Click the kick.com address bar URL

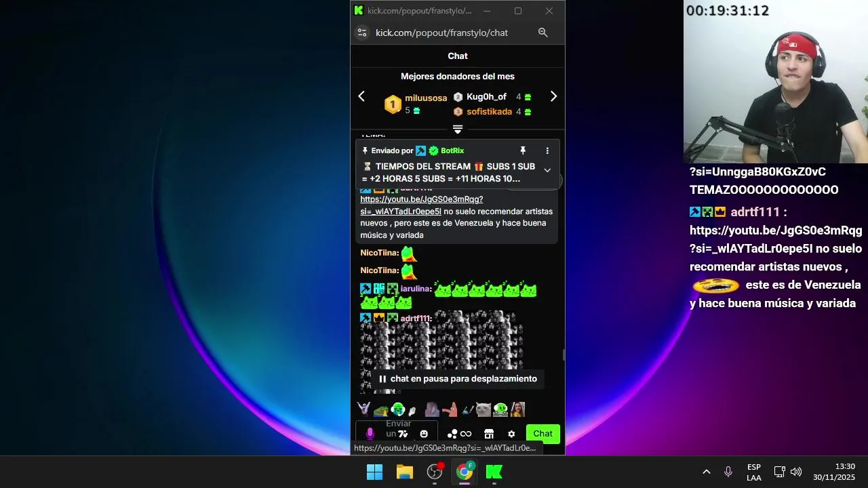[441, 33]
